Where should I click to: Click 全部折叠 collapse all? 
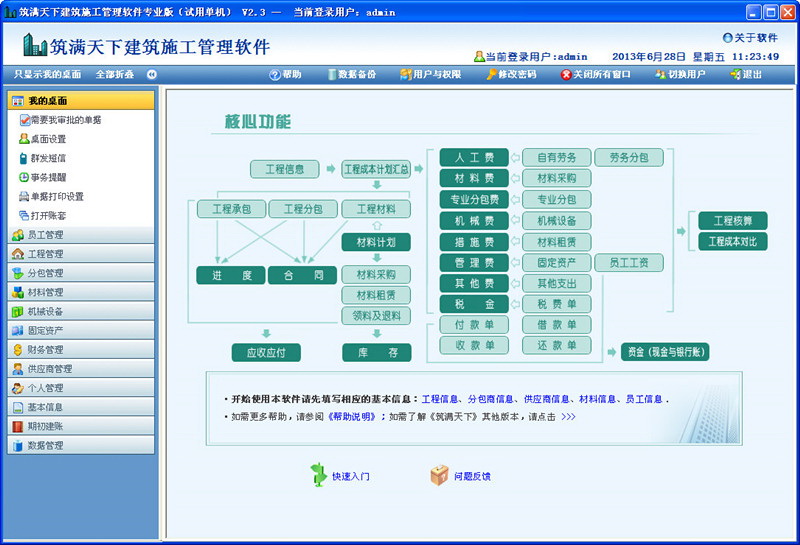click(x=115, y=75)
